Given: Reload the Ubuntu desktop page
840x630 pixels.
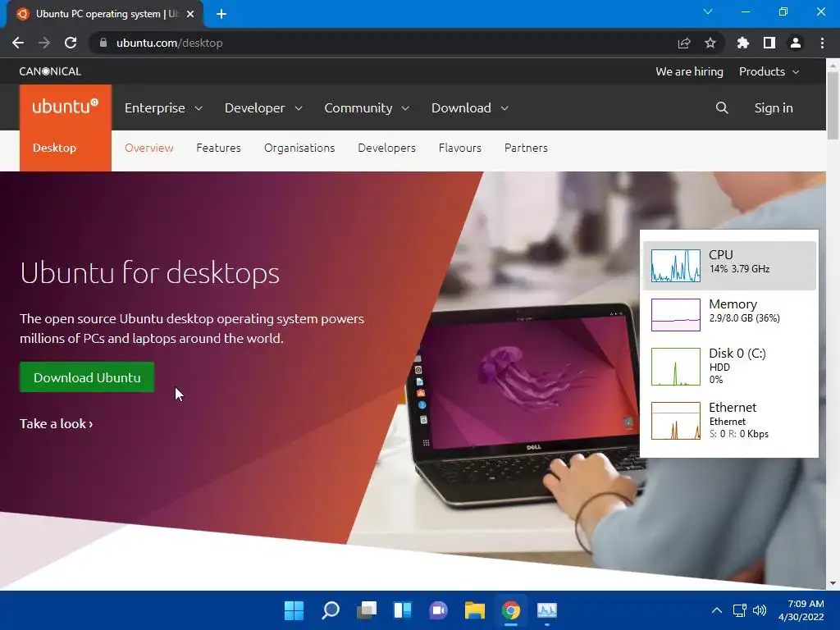Looking at the screenshot, I should tap(71, 43).
